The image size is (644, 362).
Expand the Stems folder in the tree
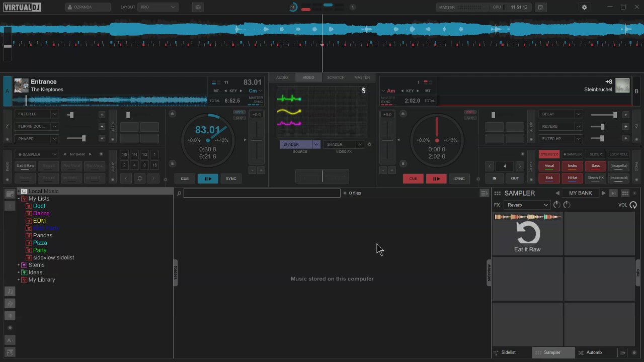[x=19, y=265]
